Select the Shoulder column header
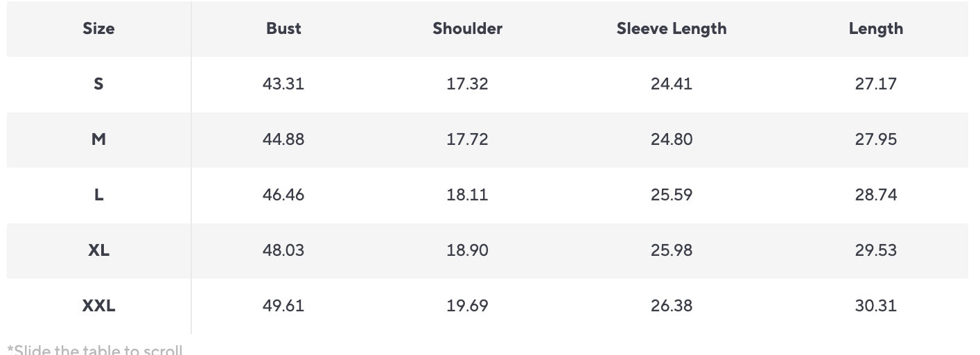 point(467,28)
